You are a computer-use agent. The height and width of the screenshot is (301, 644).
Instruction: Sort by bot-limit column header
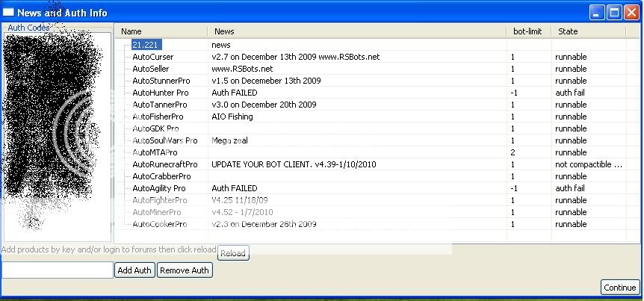pyautogui.click(x=528, y=31)
